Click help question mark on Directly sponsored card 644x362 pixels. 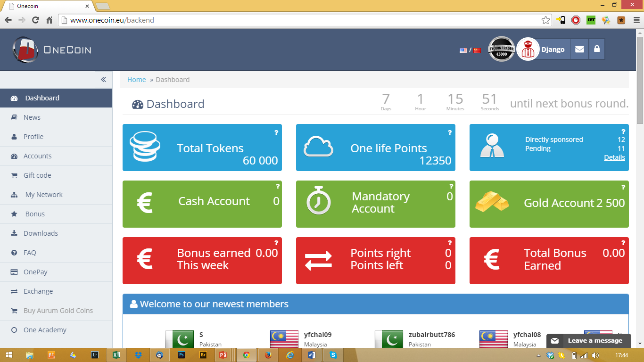coord(623,132)
